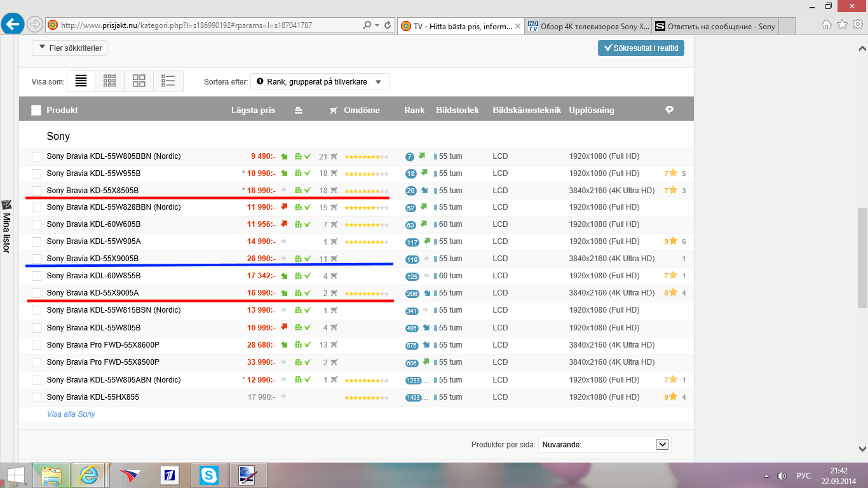Click the Sökresultat i realtid button

pyautogui.click(x=641, y=48)
